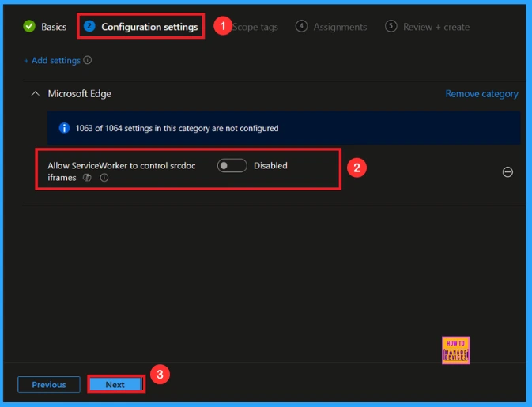Viewport: 532px width, 407px height.
Task: Go to the Scope tags step
Action: click(255, 27)
